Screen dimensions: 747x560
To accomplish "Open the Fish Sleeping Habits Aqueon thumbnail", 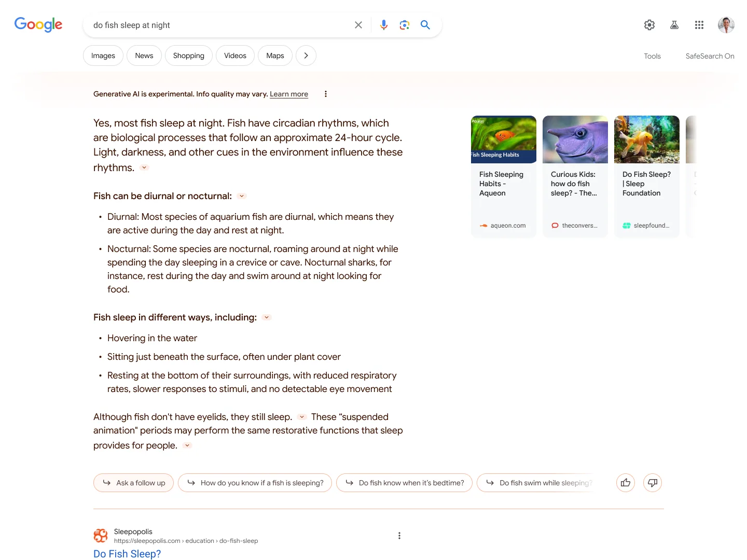I will tap(504, 139).
